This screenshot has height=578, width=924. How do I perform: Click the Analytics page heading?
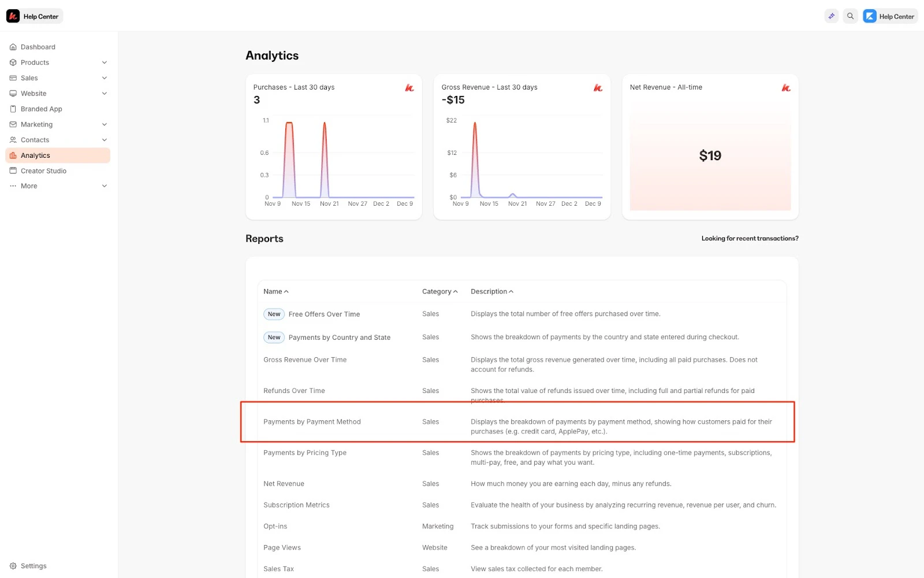point(272,55)
